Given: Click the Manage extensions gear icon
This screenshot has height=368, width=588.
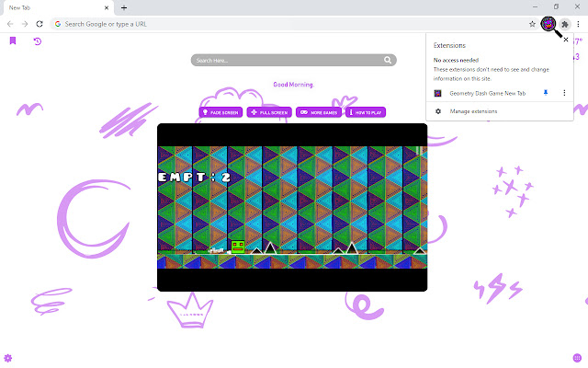Looking at the screenshot, I should 438,111.
